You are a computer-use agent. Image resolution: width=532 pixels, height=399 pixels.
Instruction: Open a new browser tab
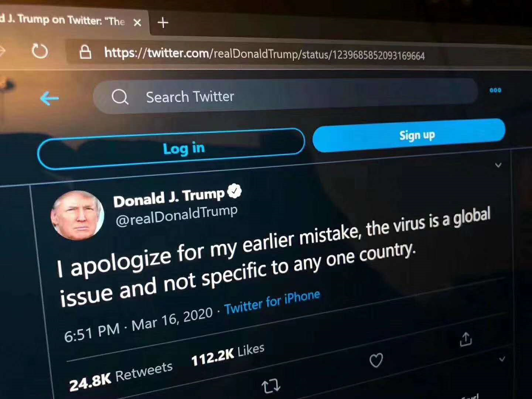point(163,23)
